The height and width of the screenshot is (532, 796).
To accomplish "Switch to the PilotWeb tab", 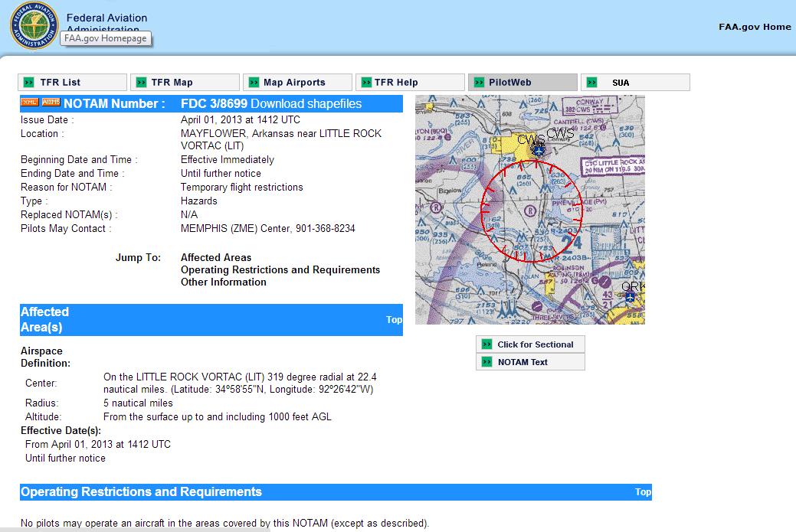I will click(x=509, y=83).
